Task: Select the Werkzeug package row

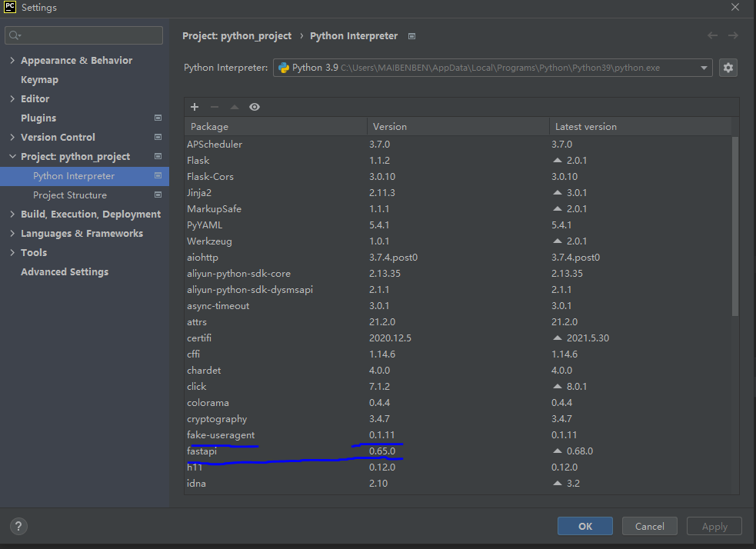Action: pos(458,241)
